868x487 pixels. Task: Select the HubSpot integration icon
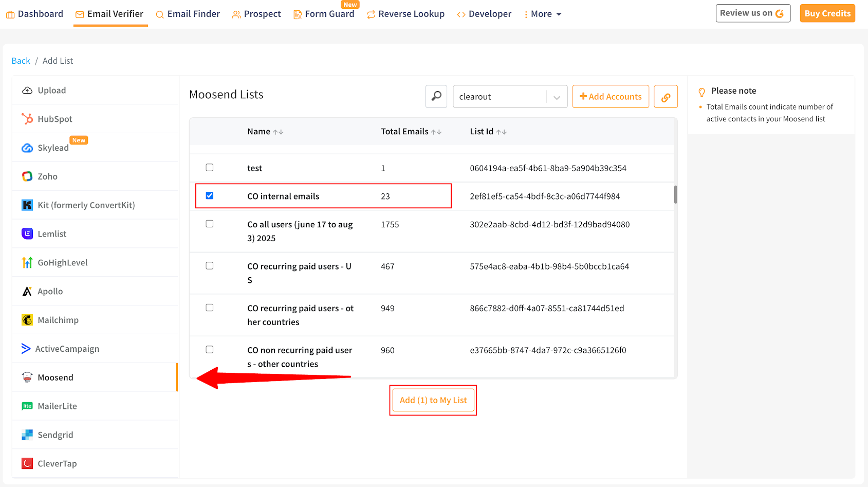[x=27, y=119]
